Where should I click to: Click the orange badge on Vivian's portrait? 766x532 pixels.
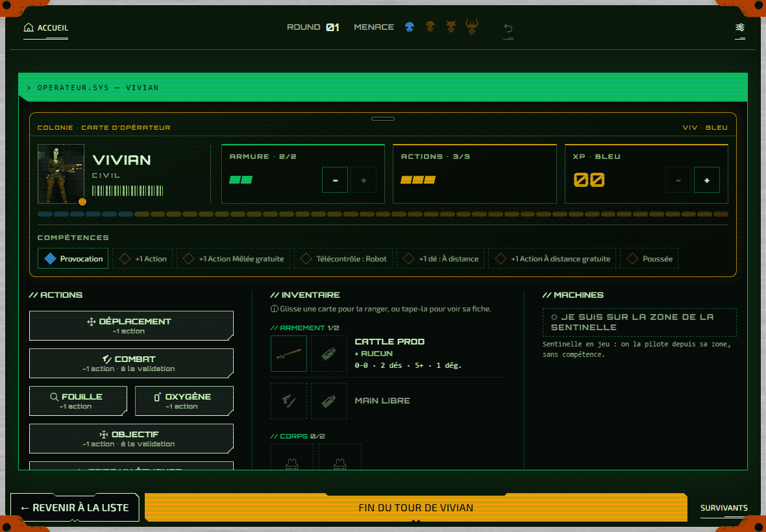coord(82,202)
